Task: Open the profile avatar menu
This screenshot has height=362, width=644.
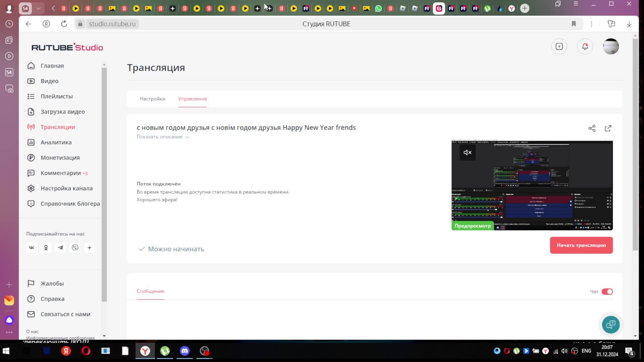Action: (x=611, y=47)
